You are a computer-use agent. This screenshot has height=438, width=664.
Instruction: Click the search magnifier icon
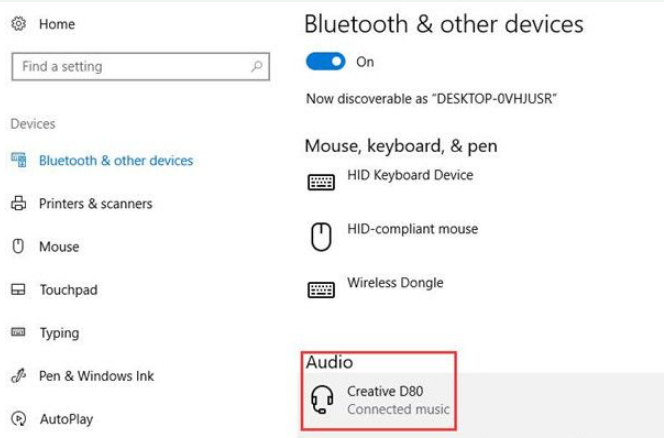click(x=257, y=67)
